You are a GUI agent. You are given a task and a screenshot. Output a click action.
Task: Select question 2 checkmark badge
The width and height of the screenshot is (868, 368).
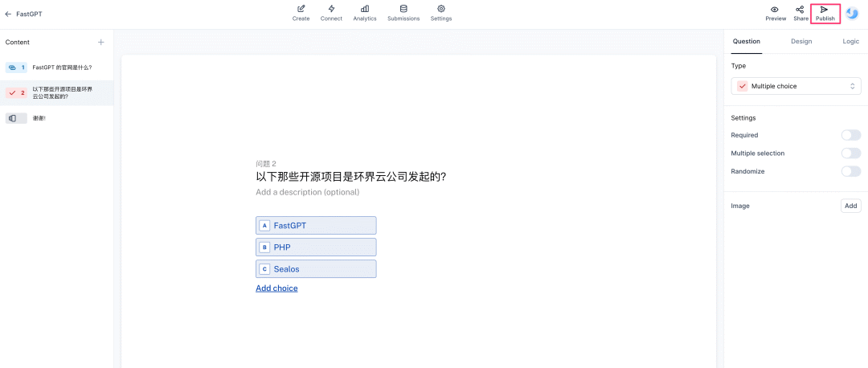[16, 93]
